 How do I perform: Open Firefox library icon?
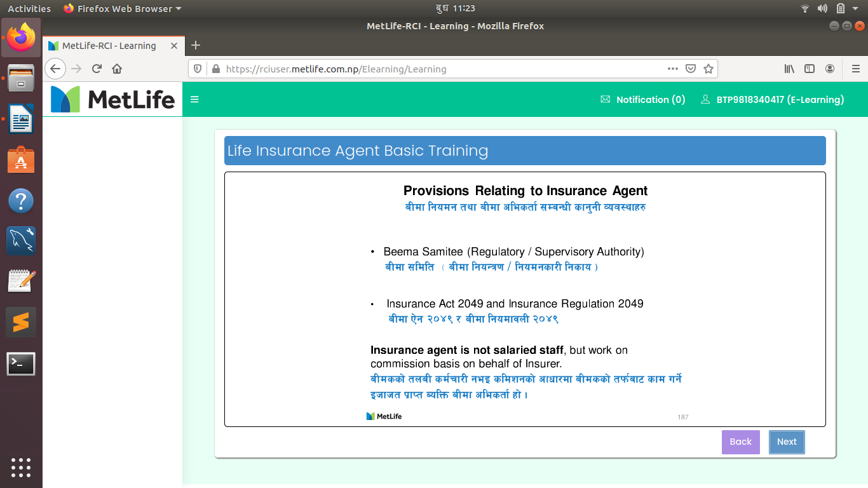[789, 69]
